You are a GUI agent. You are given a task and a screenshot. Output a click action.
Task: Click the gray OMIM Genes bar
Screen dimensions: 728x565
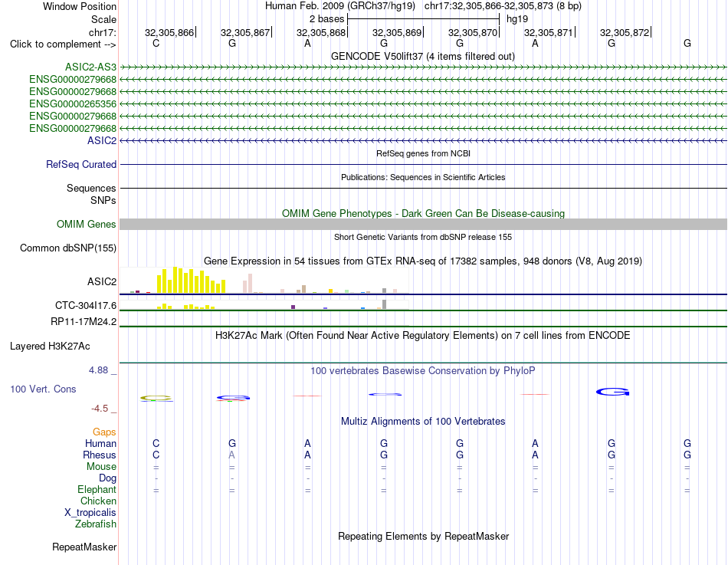[x=423, y=225]
